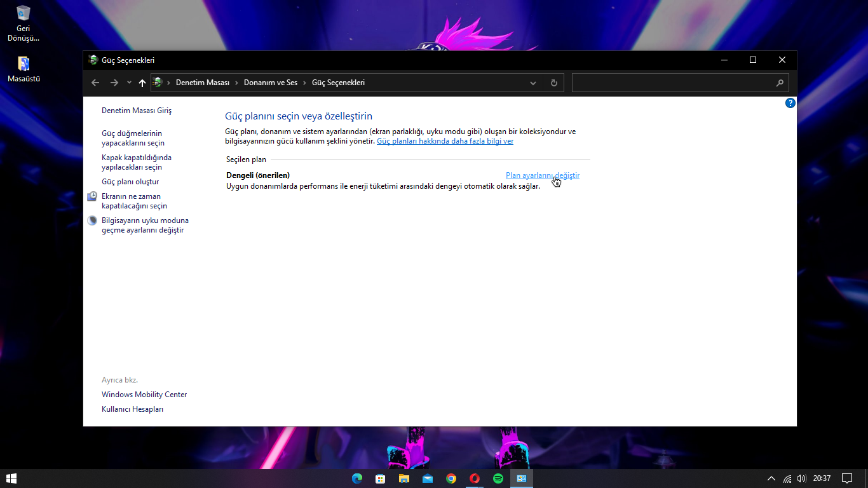Open Ekranın ne zaman kapatılacağını seçin

(134, 201)
